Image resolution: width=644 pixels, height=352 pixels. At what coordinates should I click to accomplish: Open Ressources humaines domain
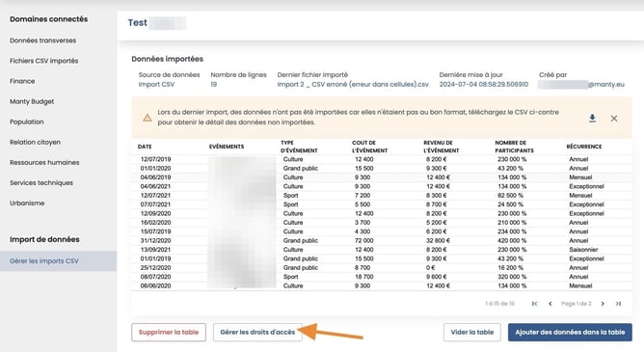click(x=44, y=162)
